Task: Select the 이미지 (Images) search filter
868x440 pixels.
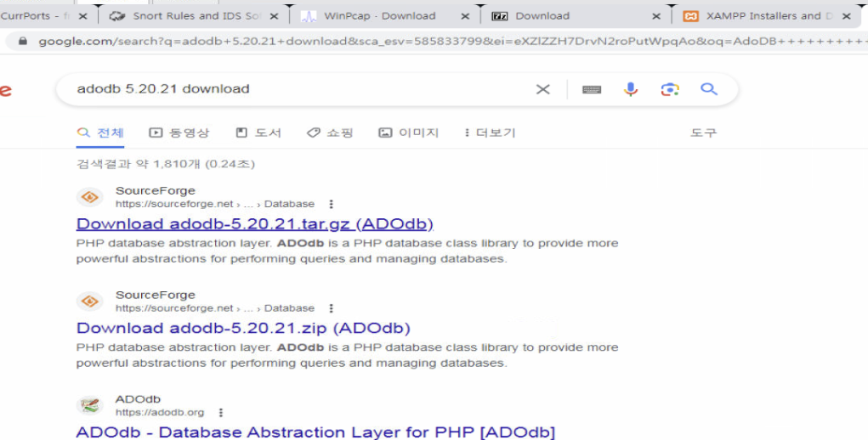Action: click(409, 133)
